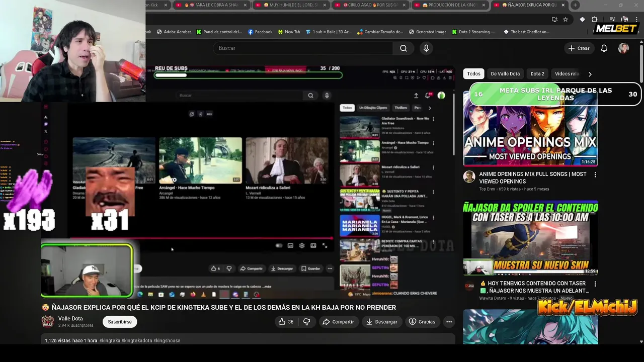Switch to 'MUY HUMILDE EL LORD' tab
The image size is (644, 362).
[x=290, y=5]
